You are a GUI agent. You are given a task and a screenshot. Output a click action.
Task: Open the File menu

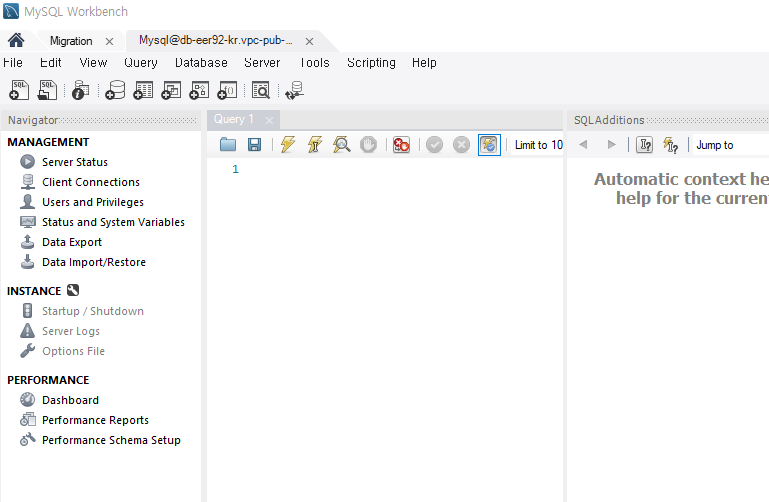click(x=13, y=63)
